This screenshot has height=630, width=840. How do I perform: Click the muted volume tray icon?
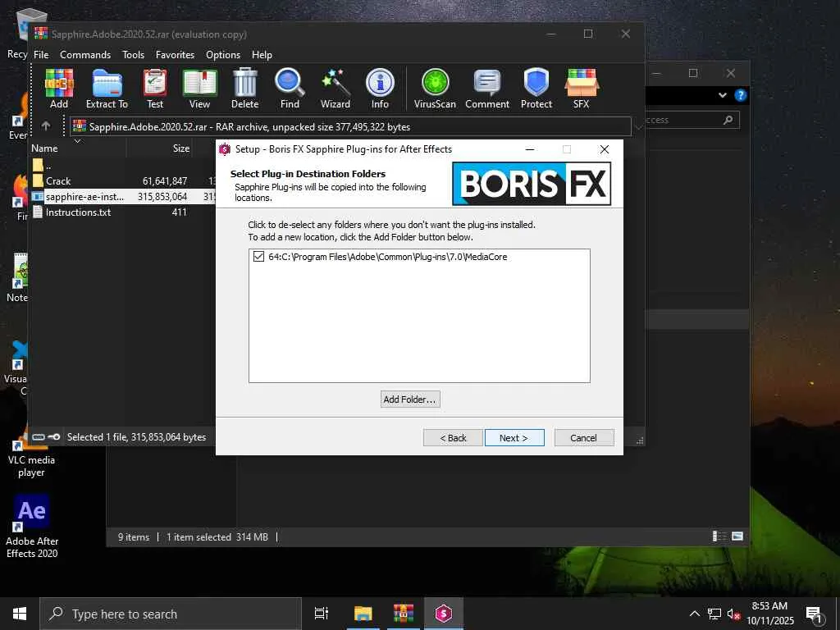click(x=733, y=614)
